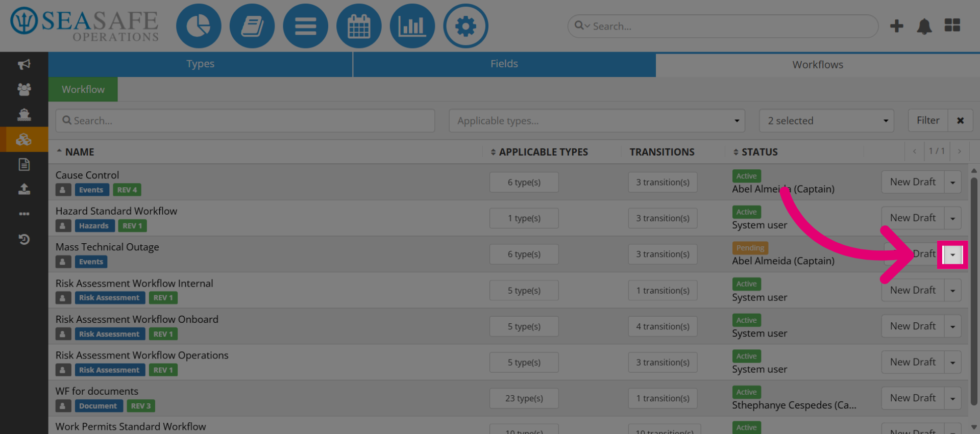Screen dimensions: 980x434
Task: Go to next page arrow
Action: coord(960,151)
